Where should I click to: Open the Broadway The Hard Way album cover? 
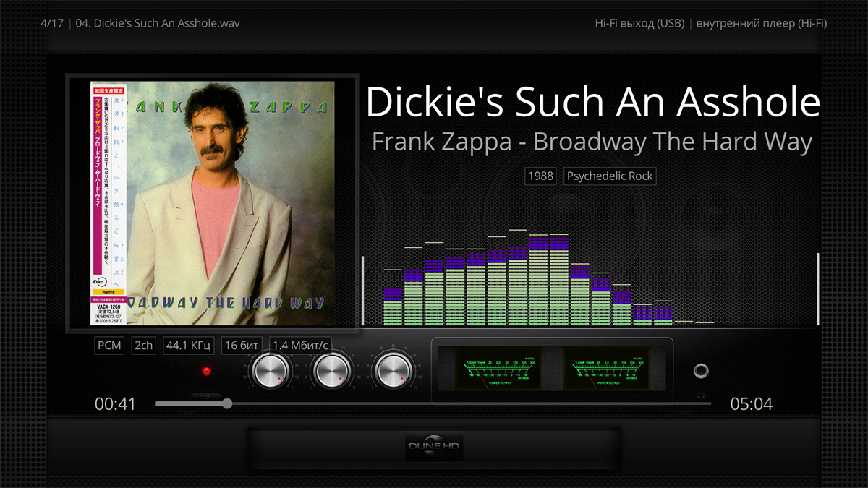pyautogui.click(x=213, y=203)
